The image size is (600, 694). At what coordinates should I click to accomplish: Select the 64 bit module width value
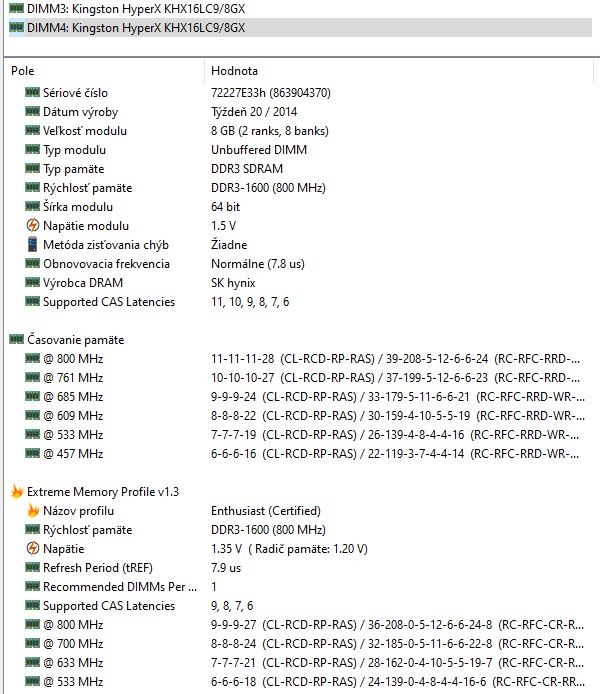(226, 207)
